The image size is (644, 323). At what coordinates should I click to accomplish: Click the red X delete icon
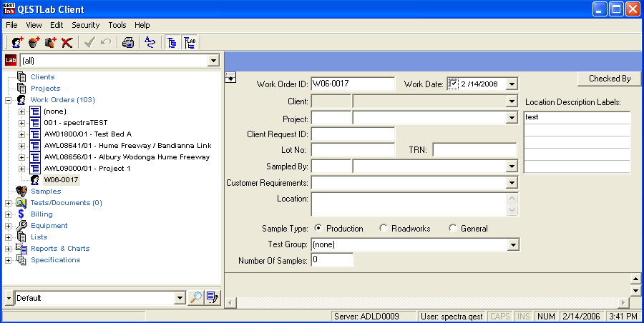(67, 42)
